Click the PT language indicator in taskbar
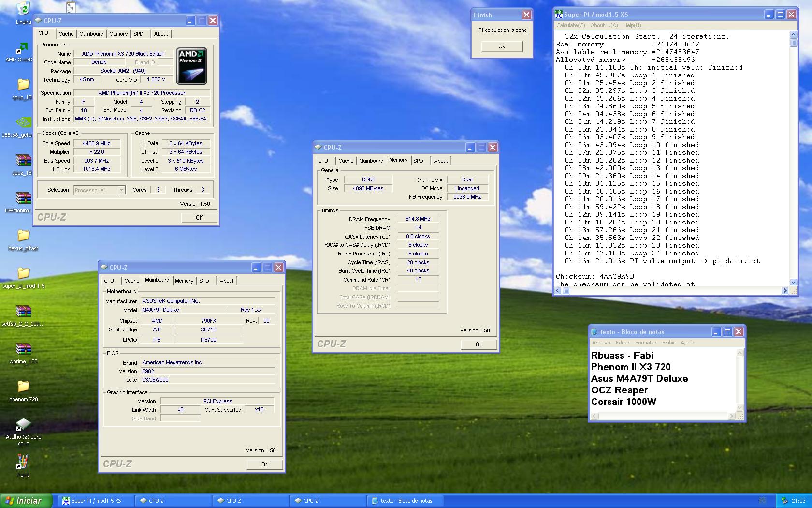The image size is (812, 508). (x=762, y=501)
